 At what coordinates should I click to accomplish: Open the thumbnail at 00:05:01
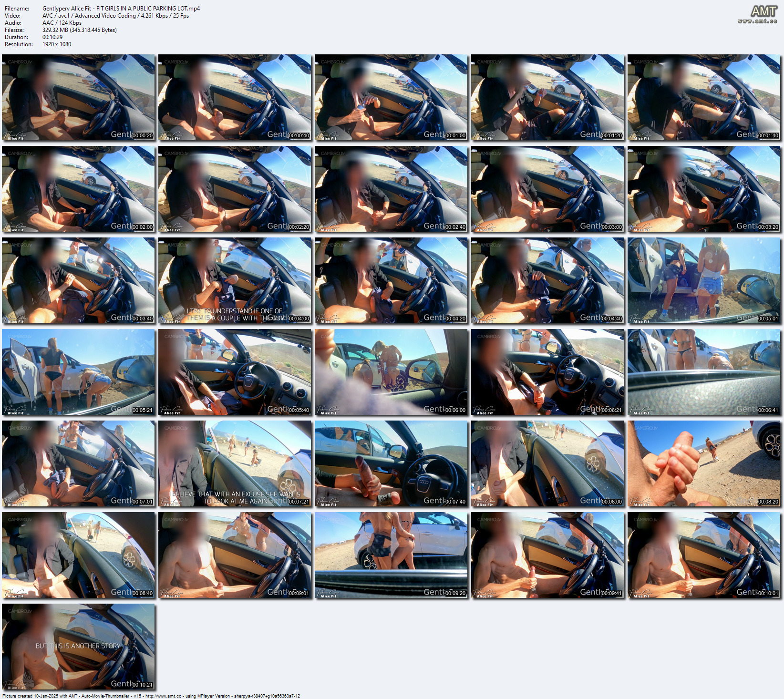click(704, 280)
